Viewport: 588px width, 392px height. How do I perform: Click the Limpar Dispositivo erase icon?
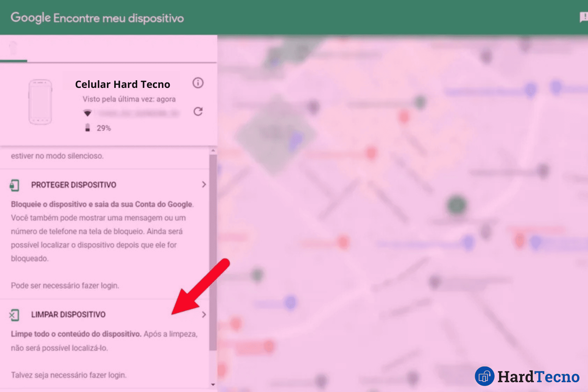click(x=14, y=315)
